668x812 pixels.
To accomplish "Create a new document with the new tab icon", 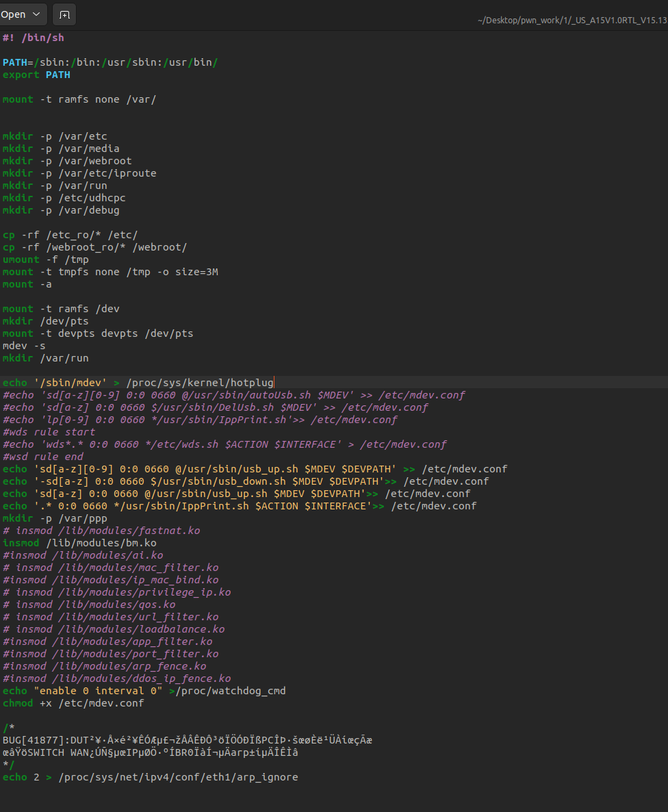I will 64,14.
